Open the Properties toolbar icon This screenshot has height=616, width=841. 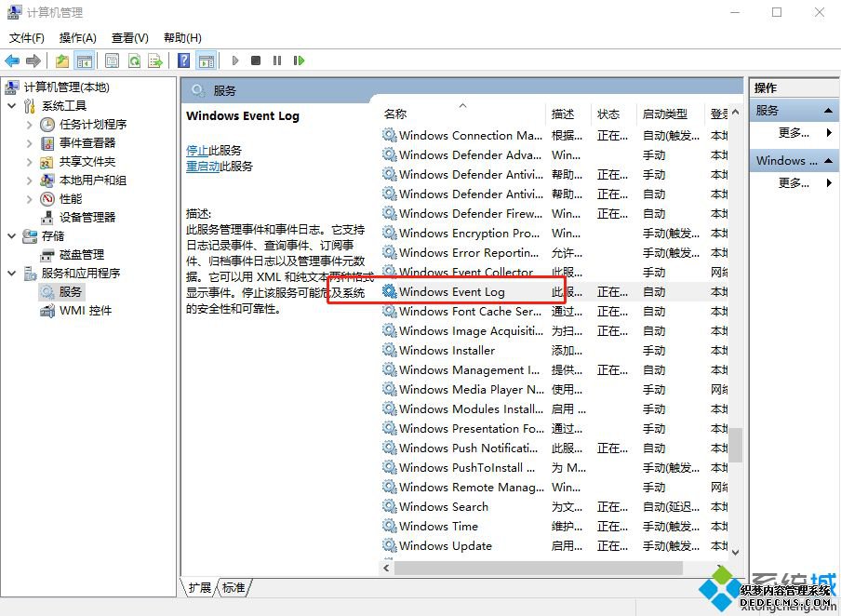pyautogui.click(x=112, y=60)
